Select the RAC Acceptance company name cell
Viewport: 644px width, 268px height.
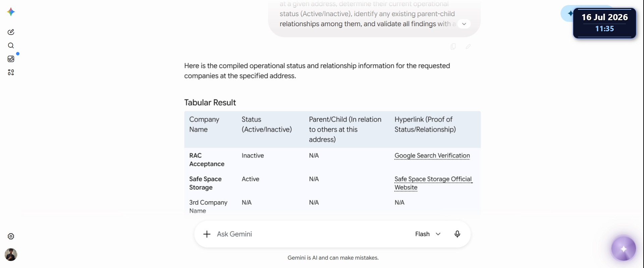coord(207,160)
